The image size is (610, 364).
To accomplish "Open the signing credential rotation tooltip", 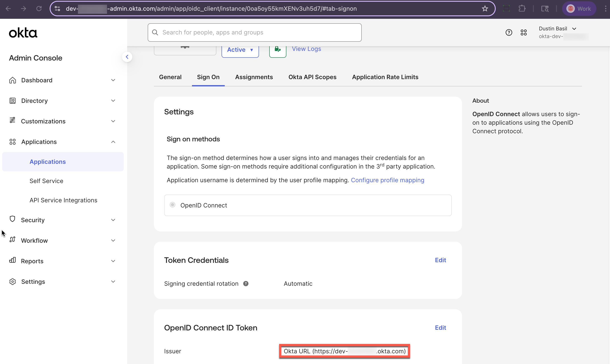I will pos(246,284).
